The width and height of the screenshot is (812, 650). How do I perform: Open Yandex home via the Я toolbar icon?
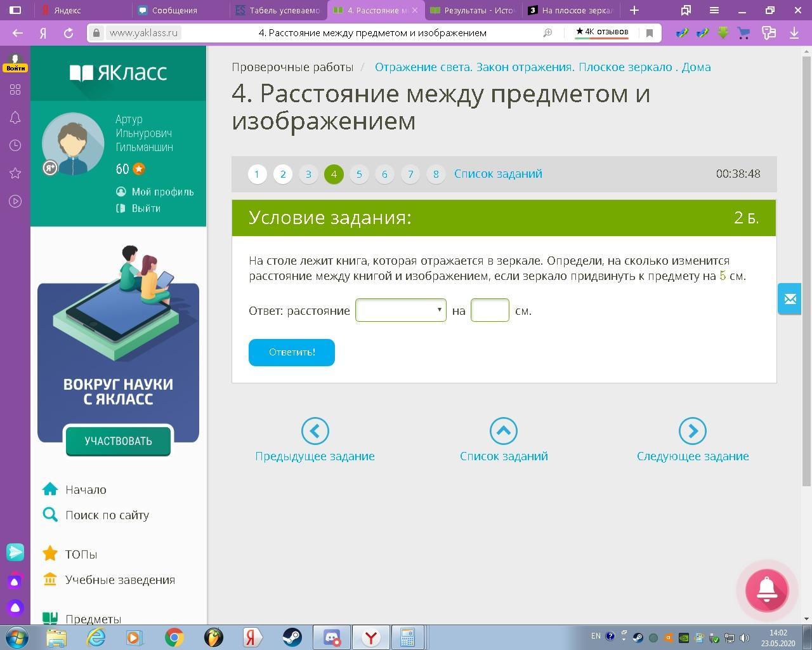click(x=43, y=33)
